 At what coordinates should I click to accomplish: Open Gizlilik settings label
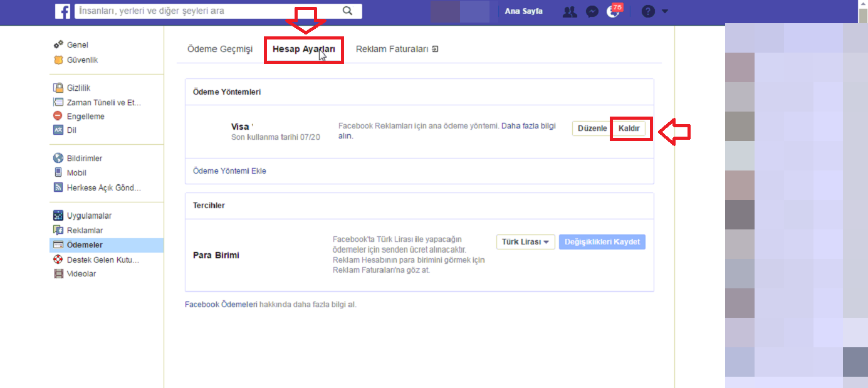click(x=79, y=88)
